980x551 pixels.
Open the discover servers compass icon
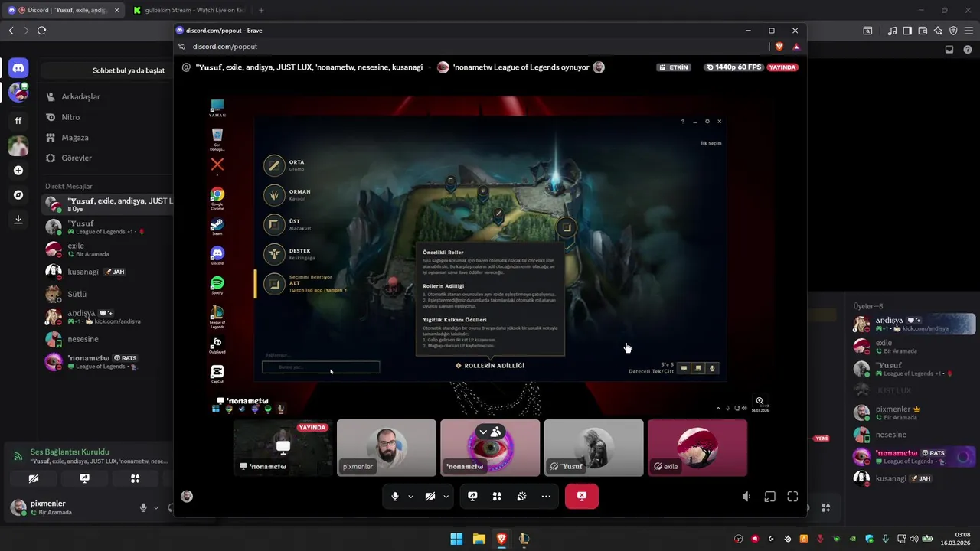[18, 195]
